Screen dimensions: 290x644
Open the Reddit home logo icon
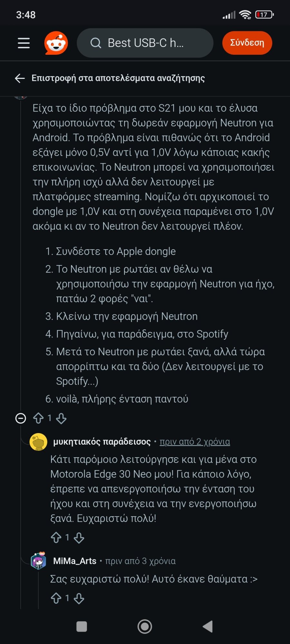point(56,43)
